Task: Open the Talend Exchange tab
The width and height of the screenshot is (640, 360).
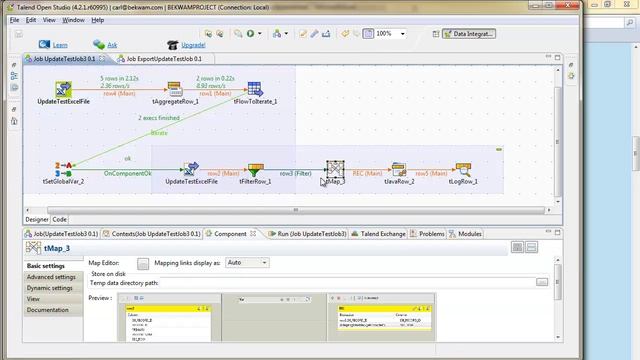Action: [378, 234]
